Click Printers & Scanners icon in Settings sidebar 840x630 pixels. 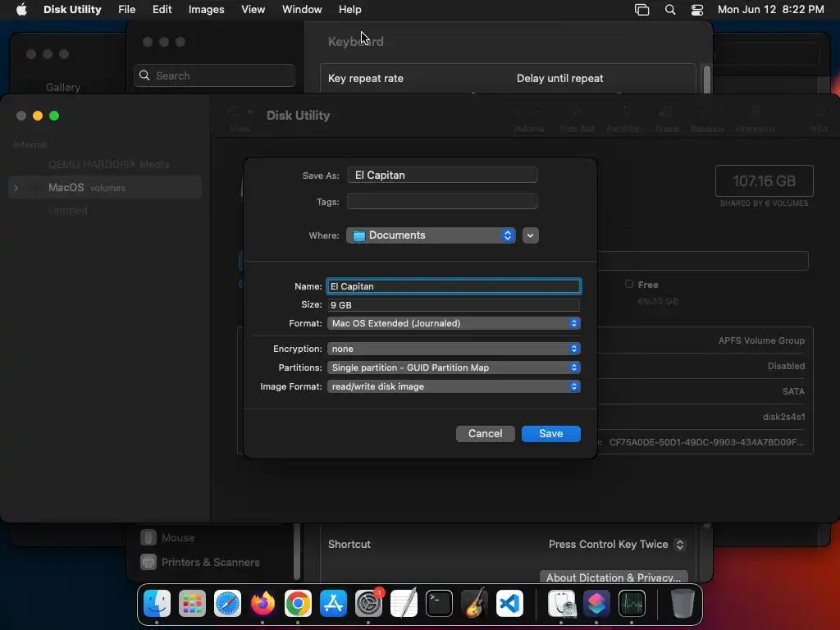coord(148,562)
